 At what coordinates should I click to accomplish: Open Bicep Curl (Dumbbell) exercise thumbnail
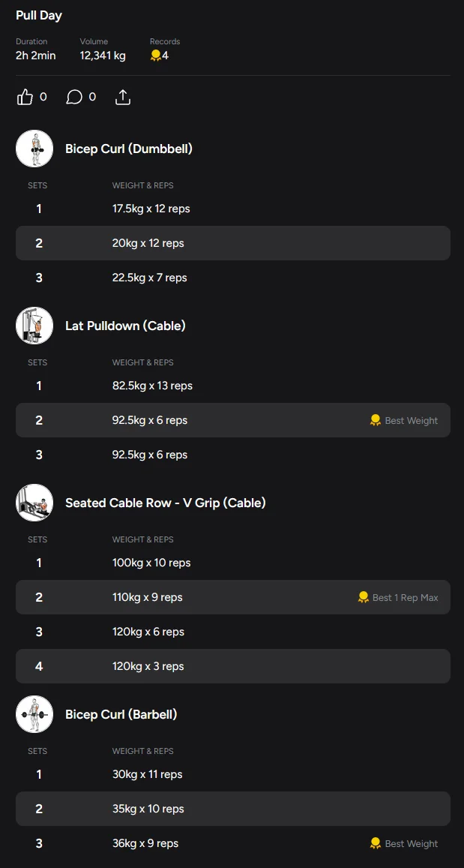coord(34,149)
